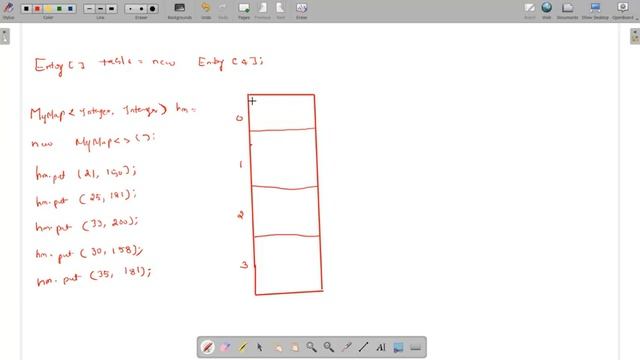This screenshot has width=640, height=360.
Task: Switch to Board mode
Action: (x=530, y=10)
